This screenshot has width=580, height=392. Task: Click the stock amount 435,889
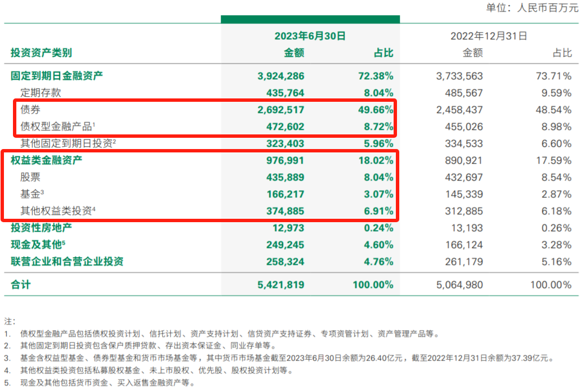point(285,177)
